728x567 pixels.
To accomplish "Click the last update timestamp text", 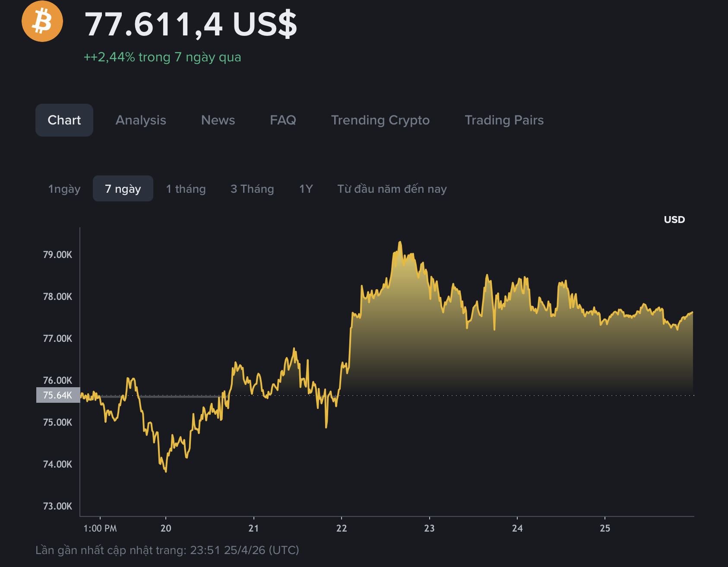I will click(x=168, y=550).
